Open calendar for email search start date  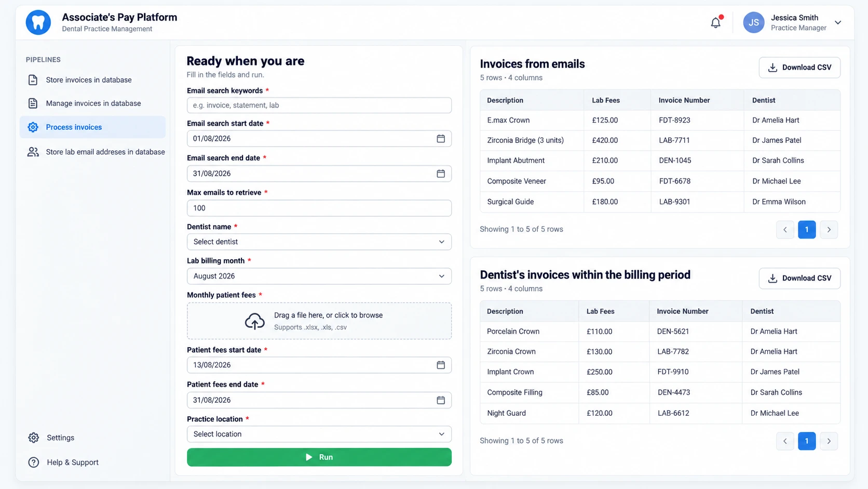[x=441, y=139]
